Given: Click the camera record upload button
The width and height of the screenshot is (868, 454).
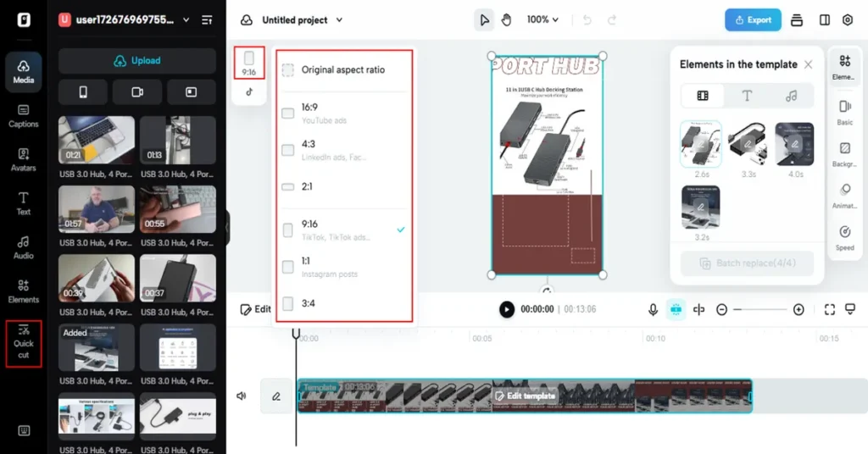Looking at the screenshot, I should pos(137,92).
